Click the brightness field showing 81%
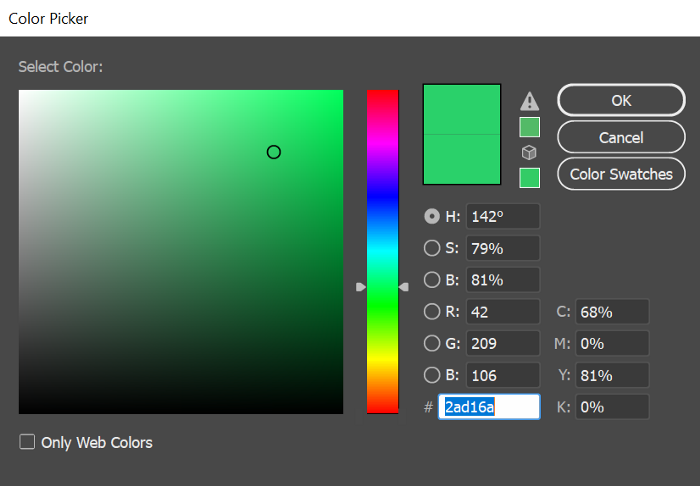 503,280
